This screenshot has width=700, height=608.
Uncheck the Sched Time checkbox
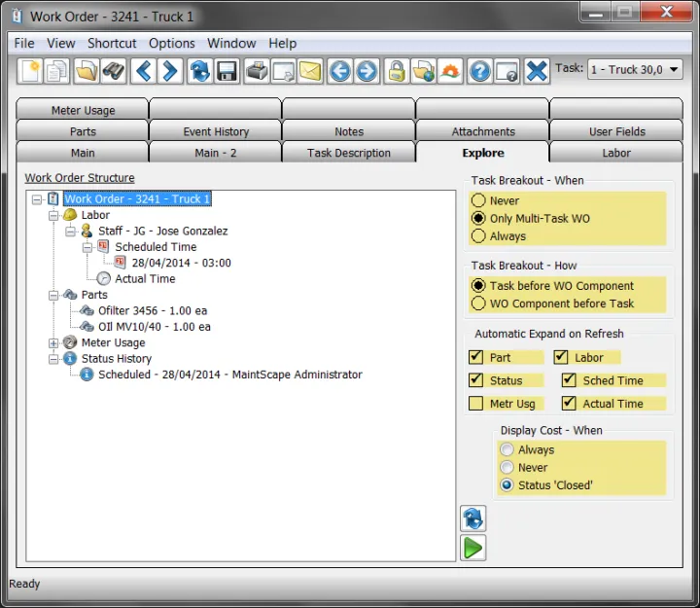569,380
